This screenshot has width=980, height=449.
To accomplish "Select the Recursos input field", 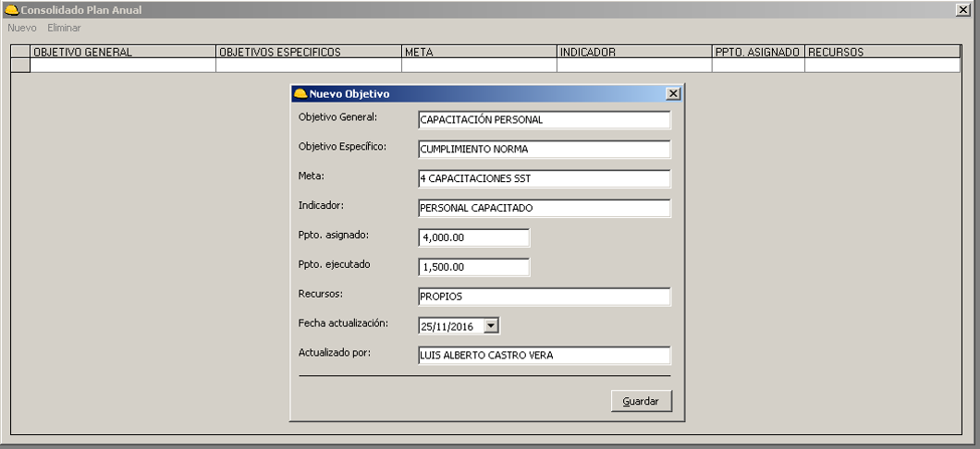I will coord(544,297).
